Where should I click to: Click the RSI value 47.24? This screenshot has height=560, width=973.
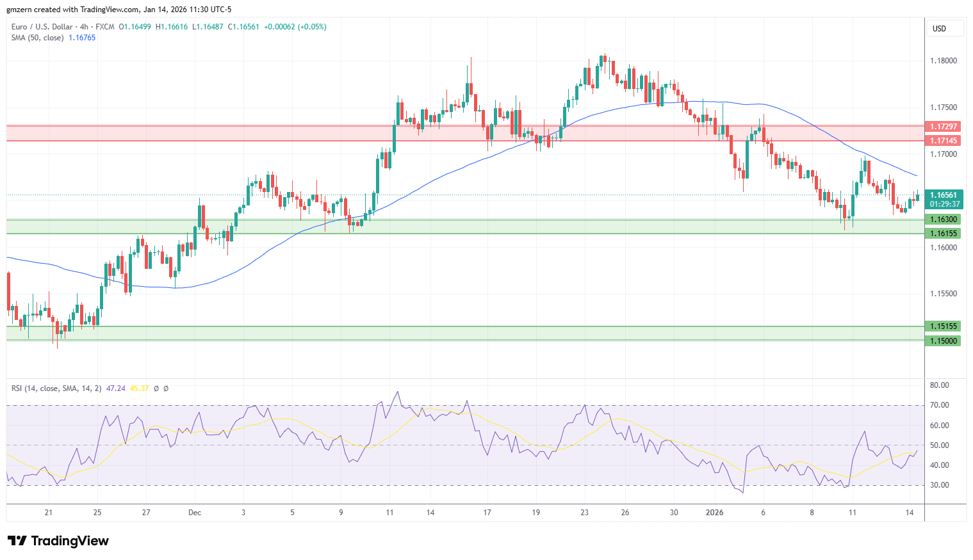pyautogui.click(x=116, y=388)
